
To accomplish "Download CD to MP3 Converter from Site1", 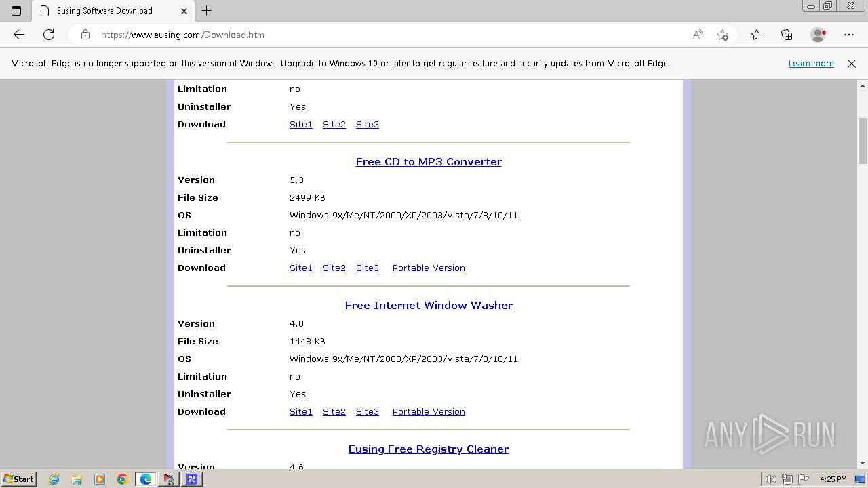I will 301,268.
